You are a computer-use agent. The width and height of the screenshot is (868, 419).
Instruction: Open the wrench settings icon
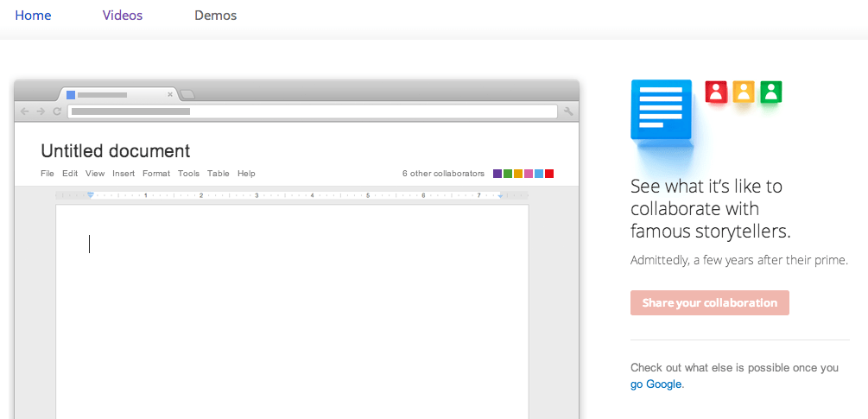[x=568, y=111]
